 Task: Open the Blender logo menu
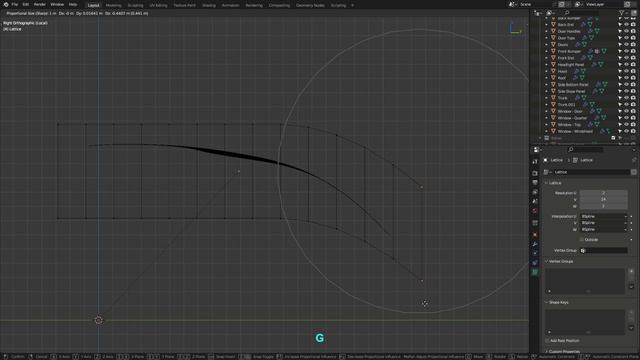[6, 4]
